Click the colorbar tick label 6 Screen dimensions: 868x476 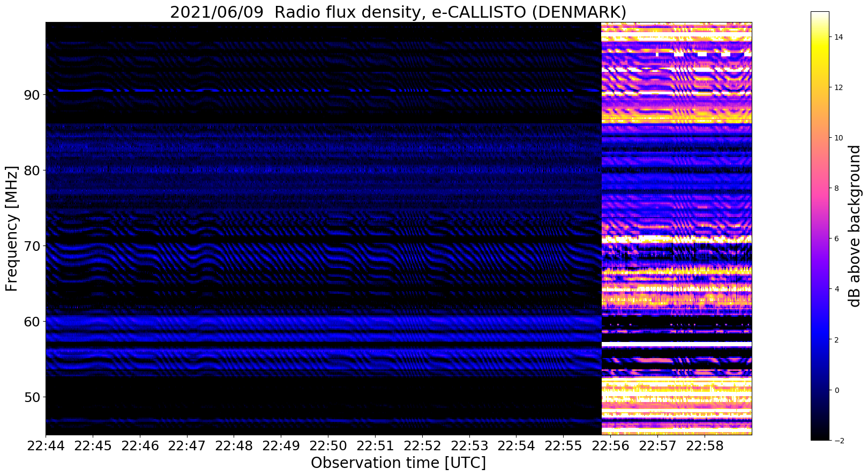click(x=836, y=239)
